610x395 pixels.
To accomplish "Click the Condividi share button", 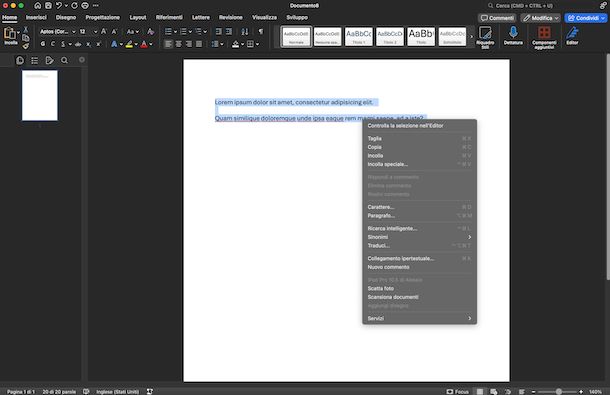I will pos(586,18).
